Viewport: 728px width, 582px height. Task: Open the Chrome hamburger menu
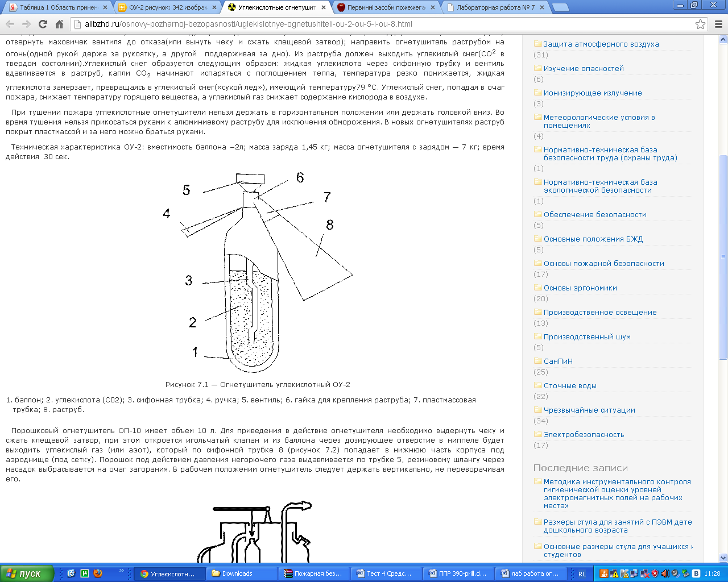[718, 24]
